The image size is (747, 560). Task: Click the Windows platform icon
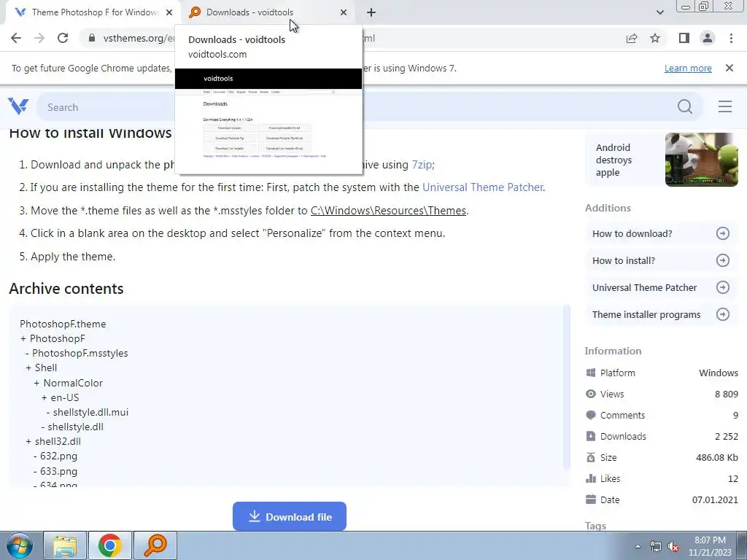(x=591, y=373)
